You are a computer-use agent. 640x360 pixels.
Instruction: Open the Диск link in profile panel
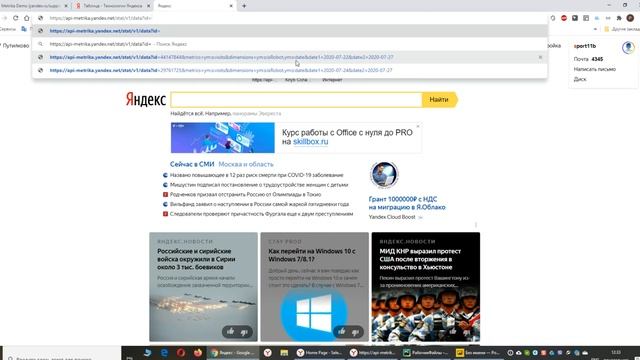(580, 79)
